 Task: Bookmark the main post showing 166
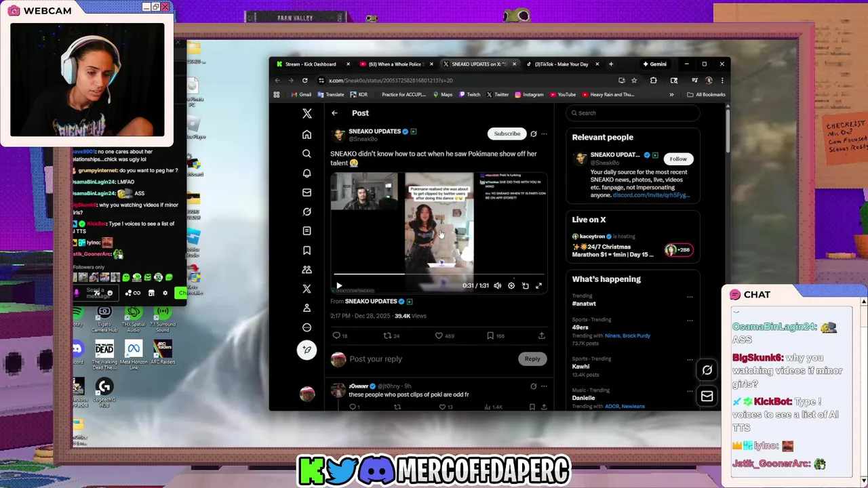[x=495, y=335]
